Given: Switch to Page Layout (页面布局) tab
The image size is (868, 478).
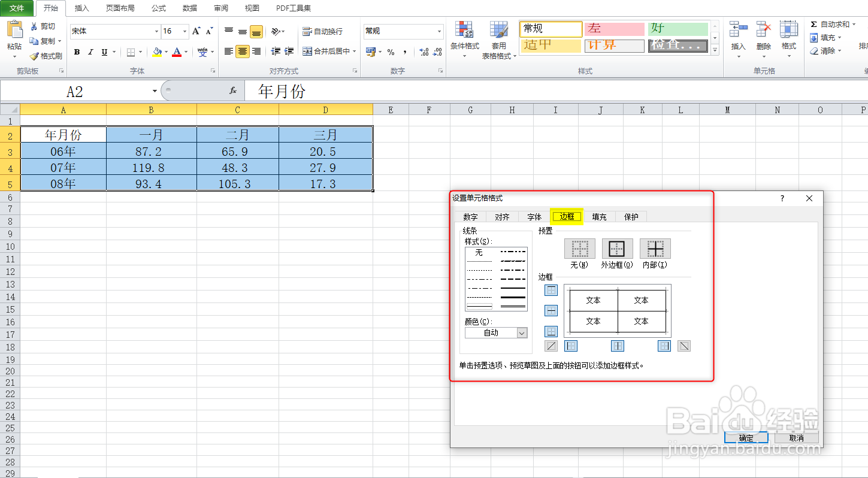Looking at the screenshot, I should coord(120,8).
